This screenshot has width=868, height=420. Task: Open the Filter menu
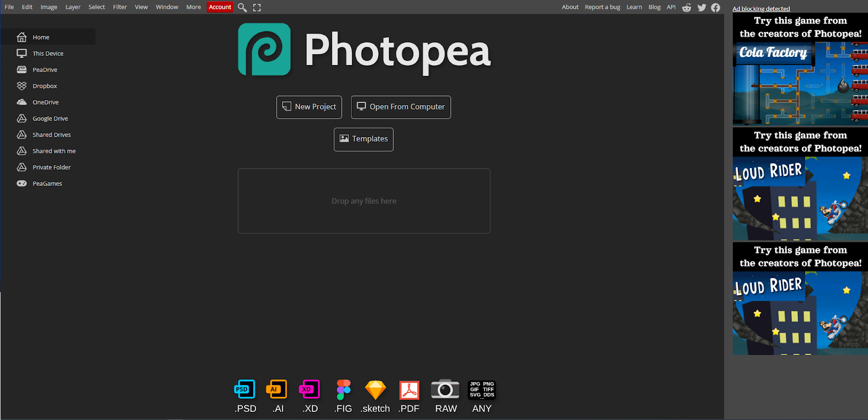point(120,7)
